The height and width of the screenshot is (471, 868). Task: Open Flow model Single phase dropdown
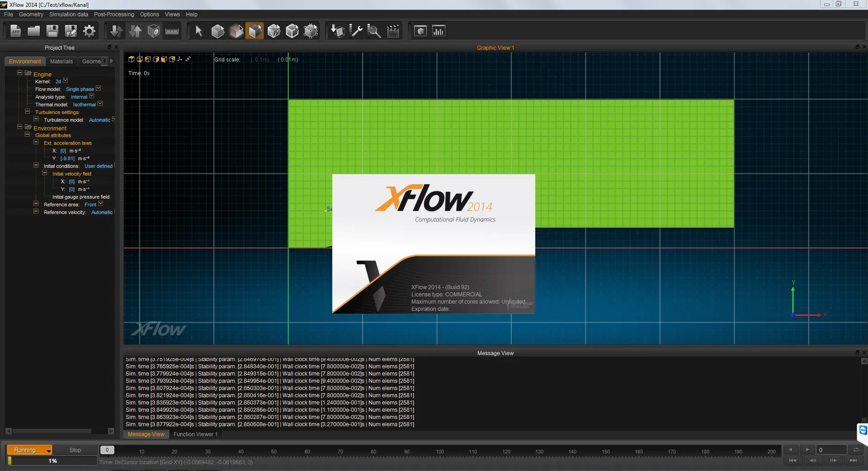98,89
